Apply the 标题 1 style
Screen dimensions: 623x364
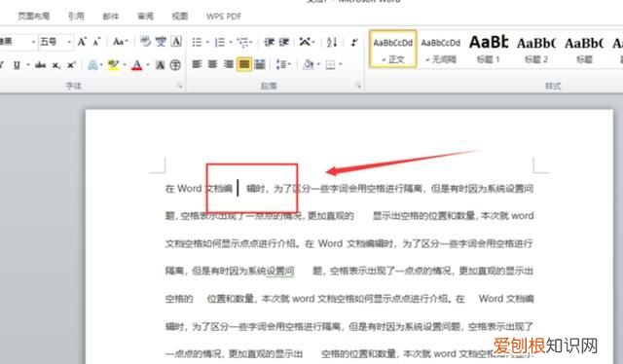[489, 49]
